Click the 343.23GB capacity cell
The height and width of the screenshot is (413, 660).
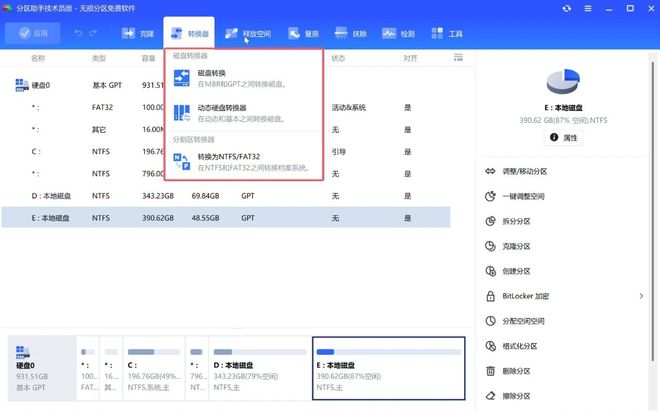click(158, 196)
